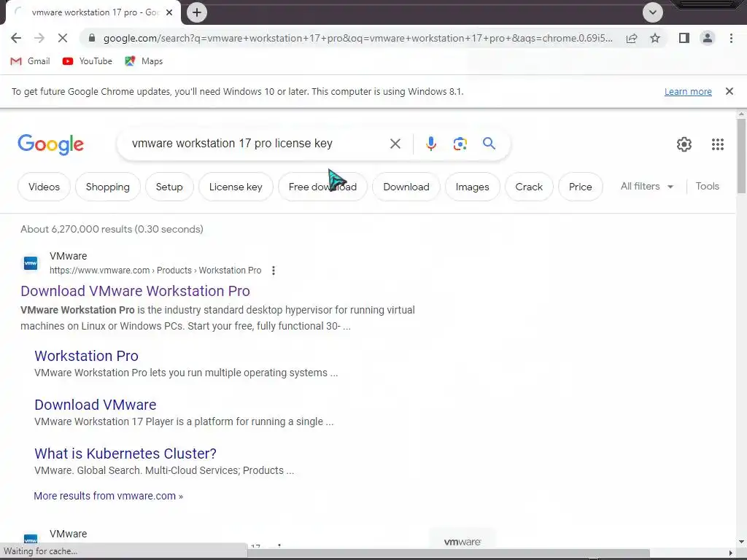Expand the All filters dropdown
This screenshot has height=560, width=747.
click(647, 186)
